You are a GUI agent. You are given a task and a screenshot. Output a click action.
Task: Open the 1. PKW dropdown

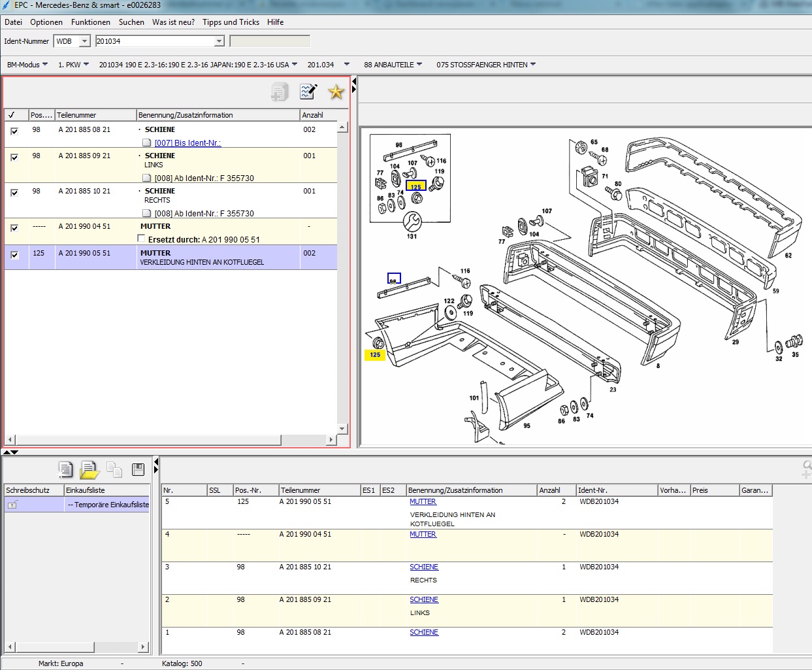[74, 65]
